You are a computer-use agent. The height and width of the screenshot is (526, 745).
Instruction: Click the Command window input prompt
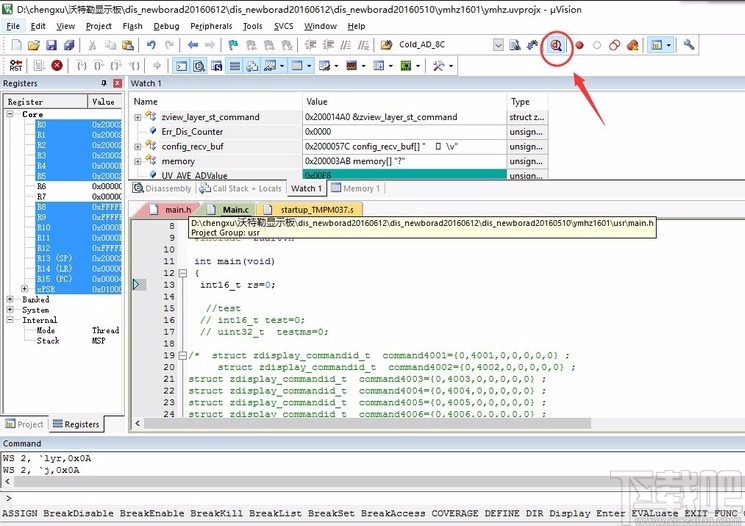[371, 498]
